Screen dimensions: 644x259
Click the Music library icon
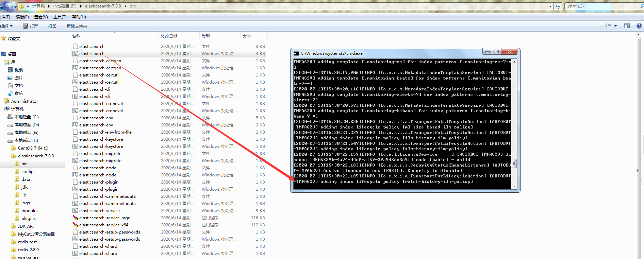10,93
